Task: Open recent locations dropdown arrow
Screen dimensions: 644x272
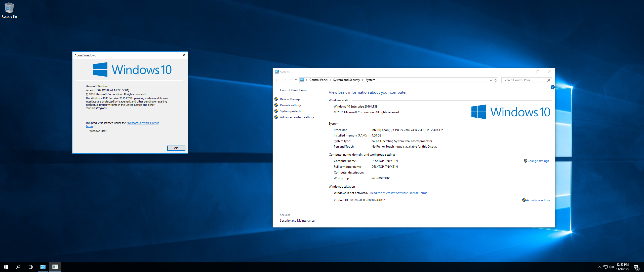Action: [291, 80]
